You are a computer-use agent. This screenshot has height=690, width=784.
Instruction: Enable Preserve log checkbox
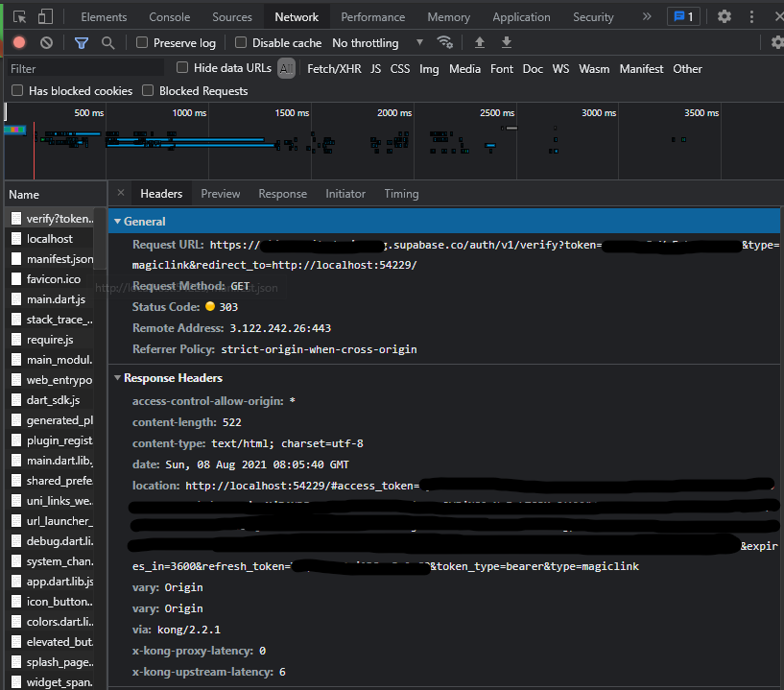(x=142, y=42)
